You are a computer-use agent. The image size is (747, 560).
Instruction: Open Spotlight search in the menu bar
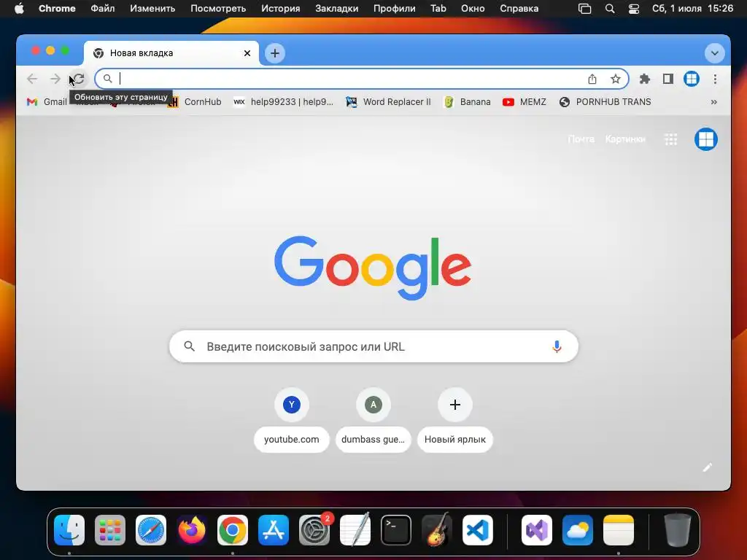click(610, 9)
